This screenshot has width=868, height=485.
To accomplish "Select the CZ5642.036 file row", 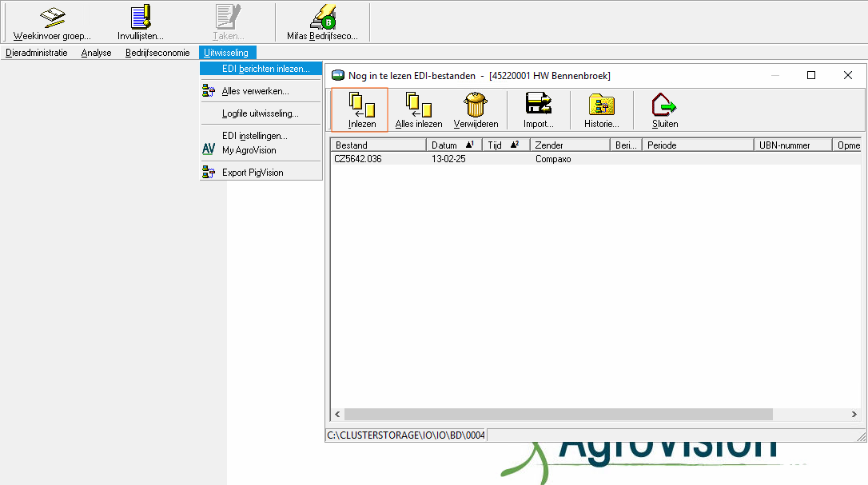I will coord(595,159).
